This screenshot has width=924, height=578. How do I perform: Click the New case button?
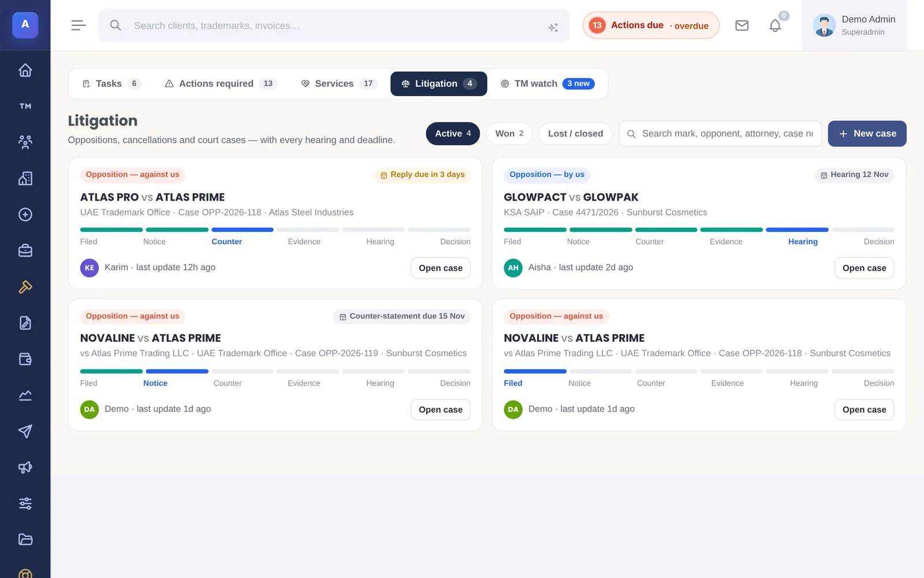867,134
